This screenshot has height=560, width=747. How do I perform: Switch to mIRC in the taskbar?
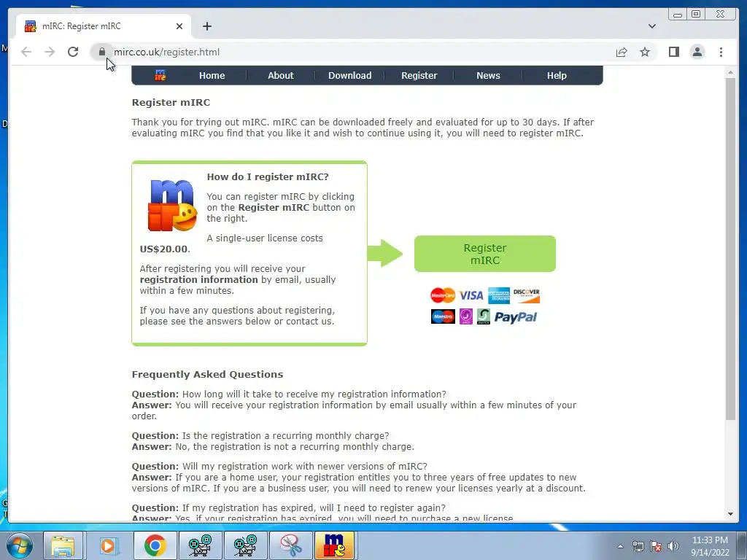click(x=334, y=545)
